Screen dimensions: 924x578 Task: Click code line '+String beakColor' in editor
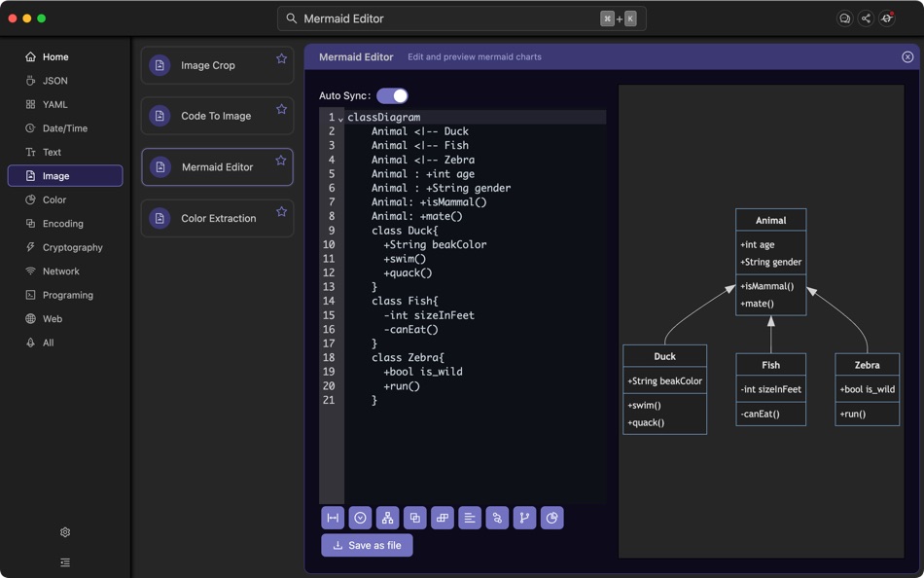click(x=435, y=244)
